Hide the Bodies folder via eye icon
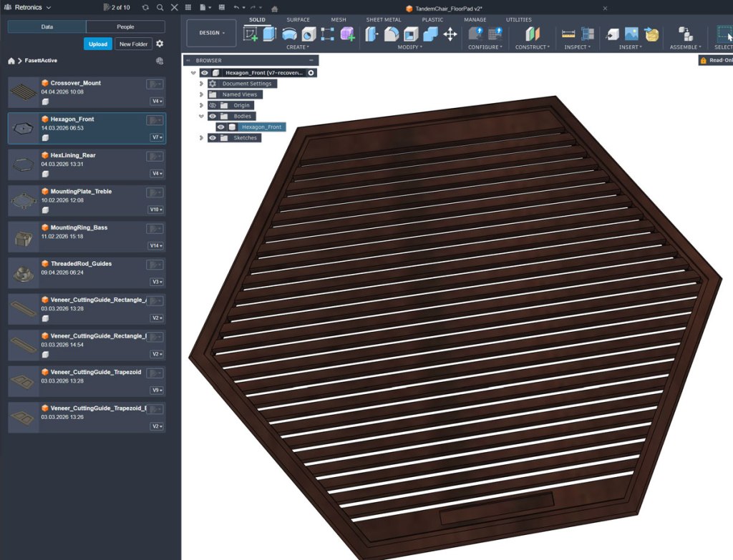Image resolution: width=733 pixels, height=560 pixels. pyautogui.click(x=213, y=116)
